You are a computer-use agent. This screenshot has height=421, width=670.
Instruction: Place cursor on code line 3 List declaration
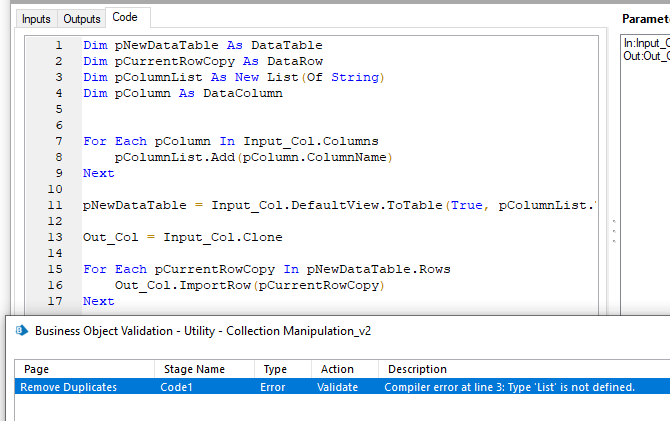[x=234, y=77]
